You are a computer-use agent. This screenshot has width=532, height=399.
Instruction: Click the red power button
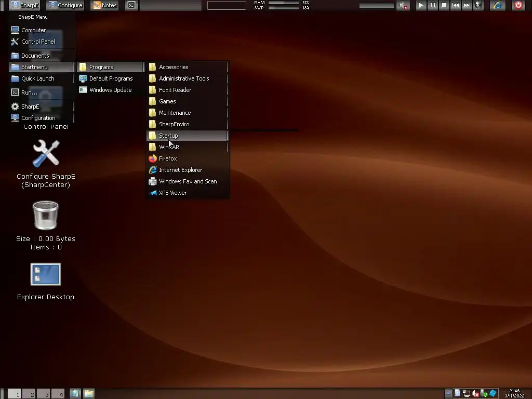(x=518, y=5)
